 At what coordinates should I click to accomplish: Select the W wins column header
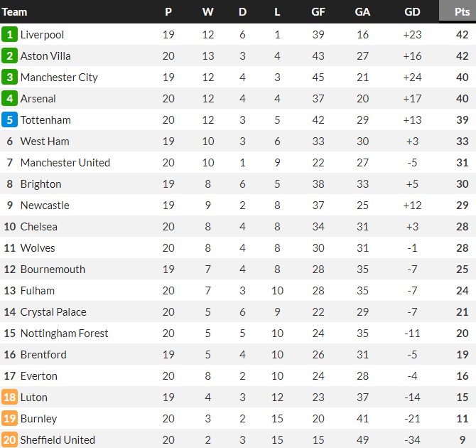point(207,11)
